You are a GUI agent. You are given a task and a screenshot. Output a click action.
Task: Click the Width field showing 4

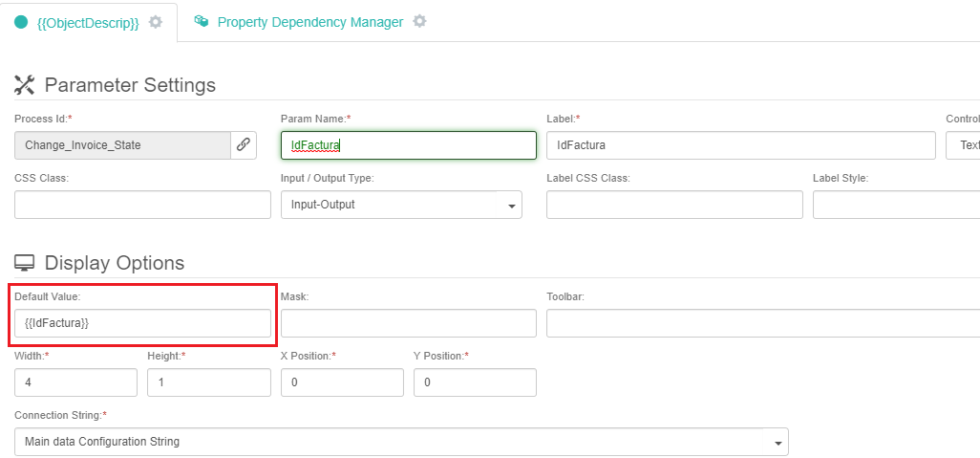tap(75, 382)
